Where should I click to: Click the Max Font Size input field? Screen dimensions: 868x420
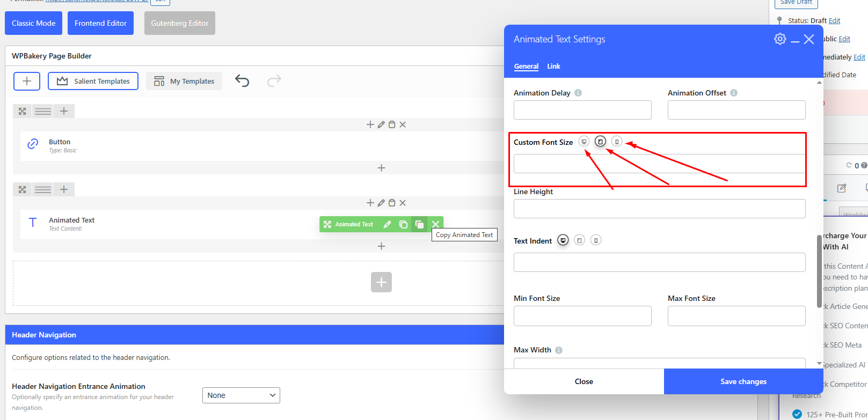(x=736, y=316)
